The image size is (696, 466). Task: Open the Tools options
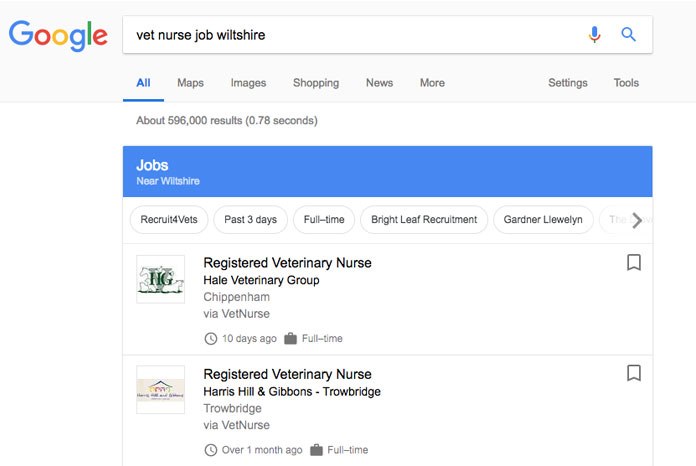(626, 83)
